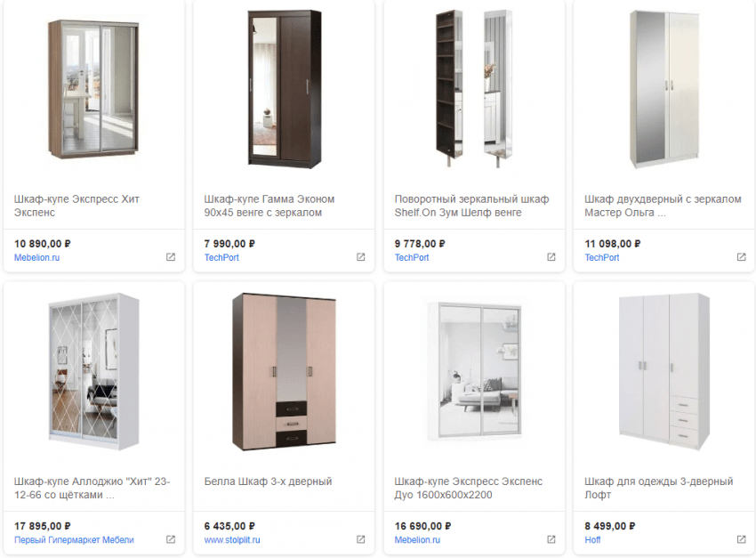Click external link icon for Белла Шкаф card
Screen dimensions: 756x558
(360, 539)
